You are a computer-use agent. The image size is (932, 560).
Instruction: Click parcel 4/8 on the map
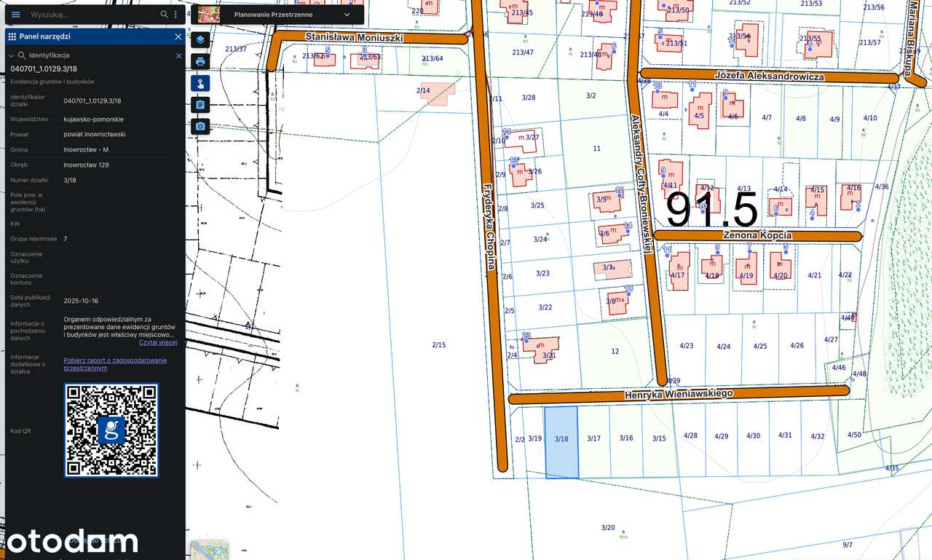pos(801,118)
